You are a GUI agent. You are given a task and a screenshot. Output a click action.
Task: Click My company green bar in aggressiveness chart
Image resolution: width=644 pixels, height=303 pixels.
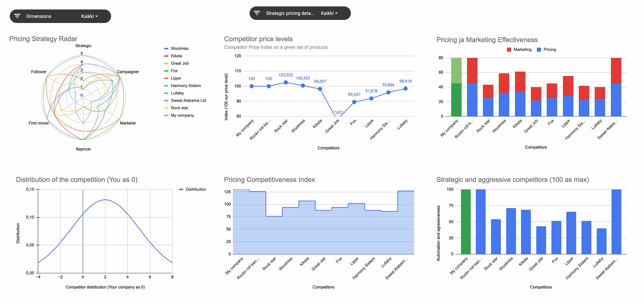[x=466, y=222]
